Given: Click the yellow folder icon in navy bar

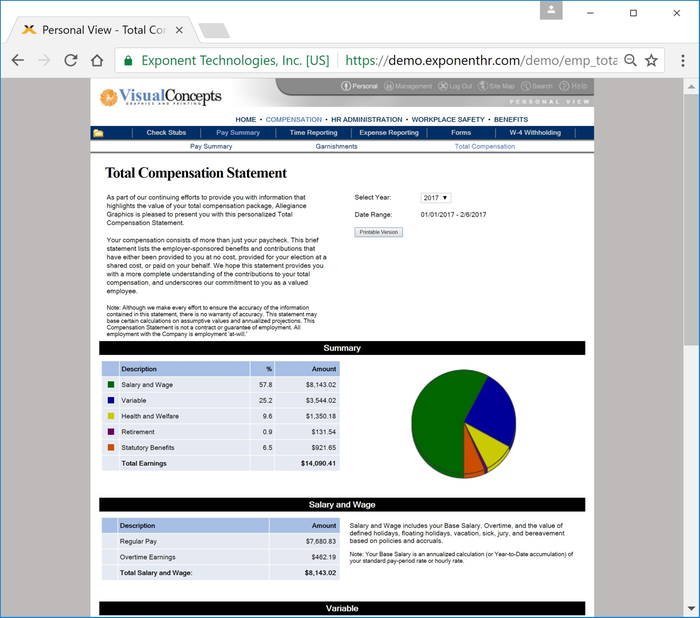Looking at the screenshot, I should (98, 133).
